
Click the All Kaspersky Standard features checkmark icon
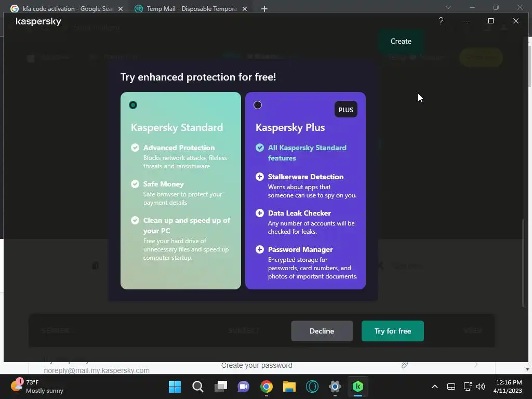(x=260, y=148)
